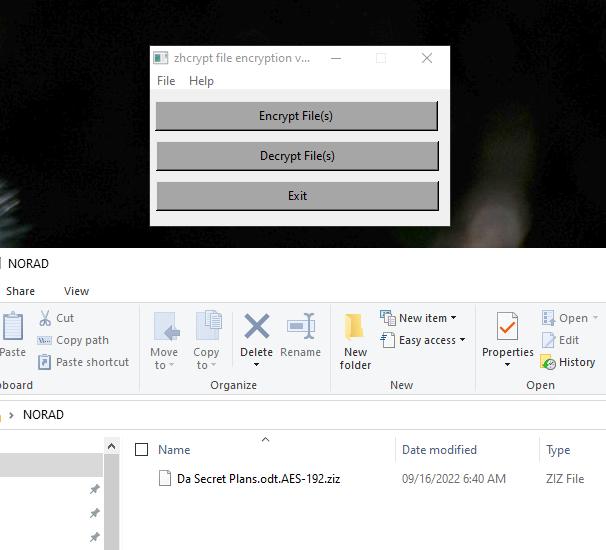Image resolution: width=606 pixels, height=550 pixels.
Task: Open the Share ribbon tab
Action: tap(20, 291)
